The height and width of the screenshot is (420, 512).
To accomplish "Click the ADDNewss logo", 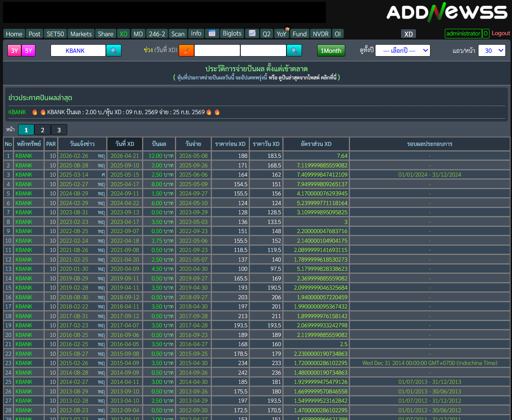I will 447,12.
